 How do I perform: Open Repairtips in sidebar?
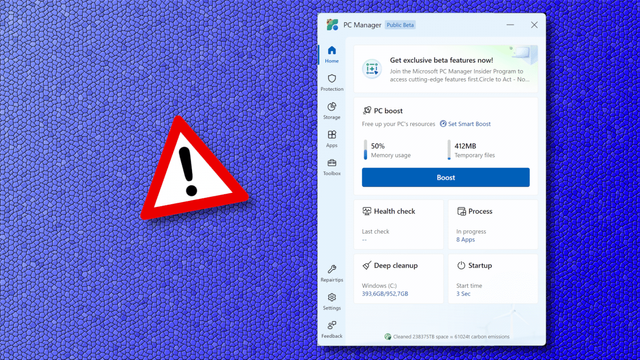(331, 273)
